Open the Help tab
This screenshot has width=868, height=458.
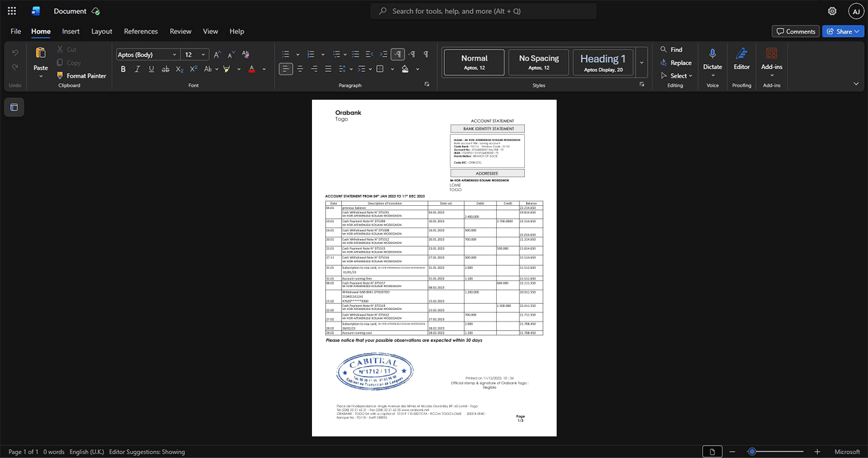236,31
